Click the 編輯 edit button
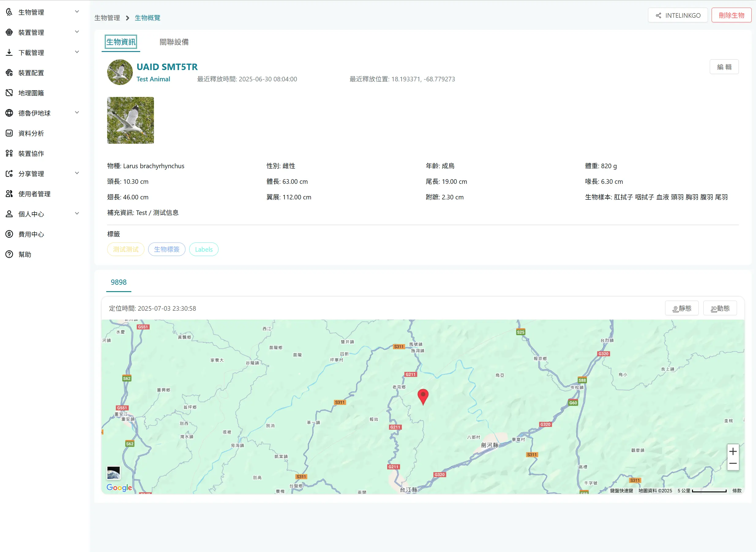The image size is (756, 552). pyautogui.click(x=724, y=67)
